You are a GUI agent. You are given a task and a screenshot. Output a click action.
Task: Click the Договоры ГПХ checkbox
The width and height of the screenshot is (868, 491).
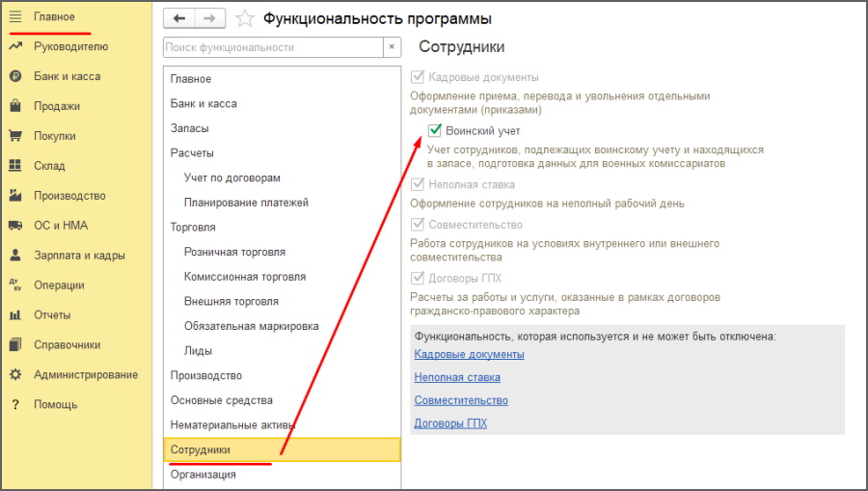pos(418,278)
